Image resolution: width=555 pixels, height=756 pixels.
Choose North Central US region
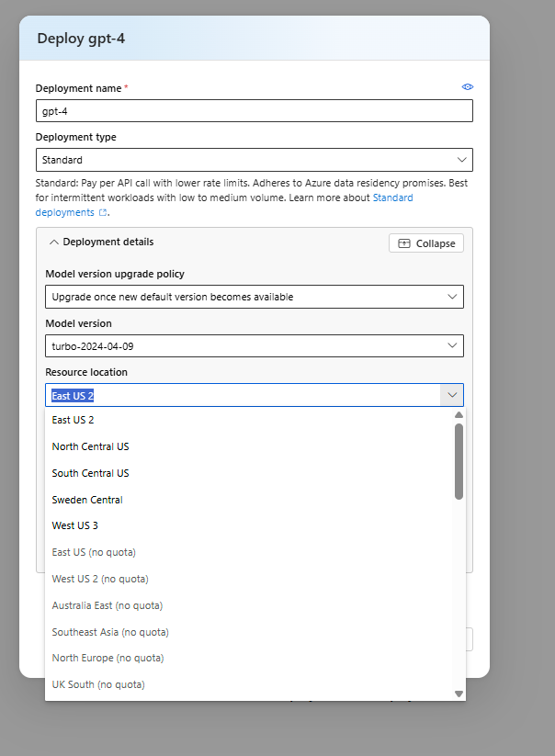click(90, 446)
